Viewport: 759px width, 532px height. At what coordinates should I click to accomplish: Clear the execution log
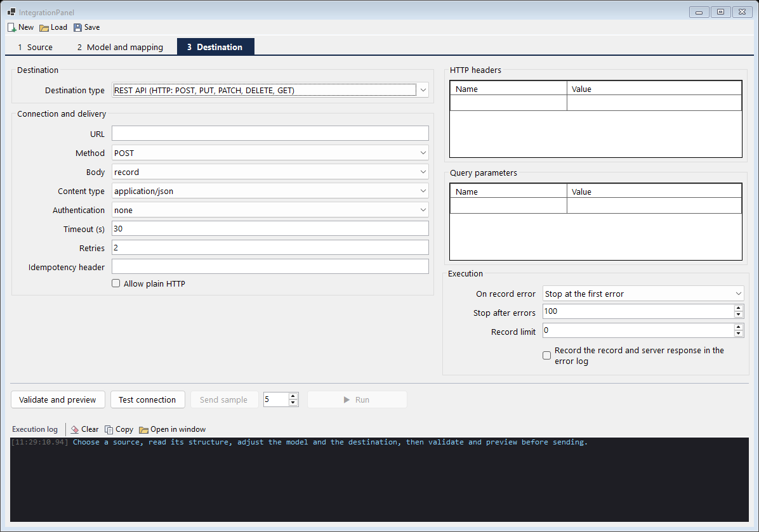(x=84, y=429)
